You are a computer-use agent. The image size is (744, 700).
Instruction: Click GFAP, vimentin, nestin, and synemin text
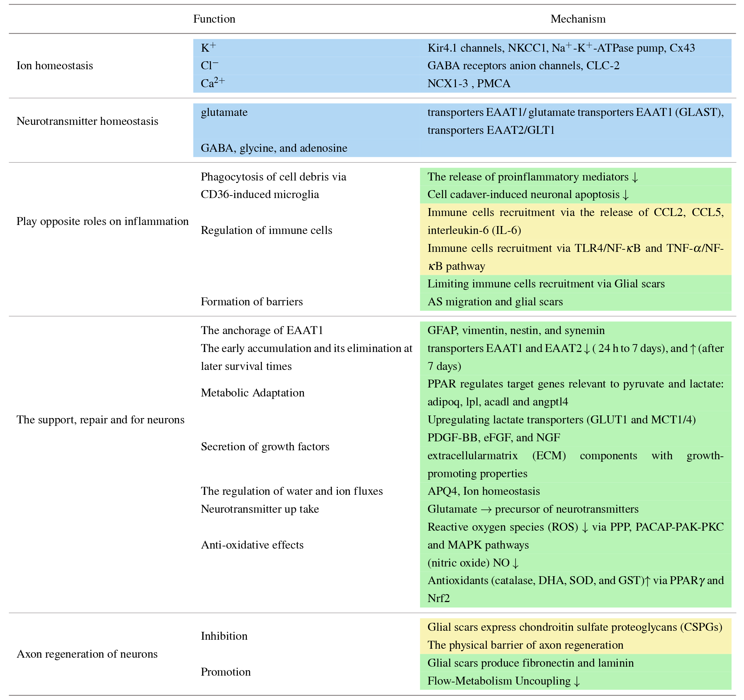(516, 330)
